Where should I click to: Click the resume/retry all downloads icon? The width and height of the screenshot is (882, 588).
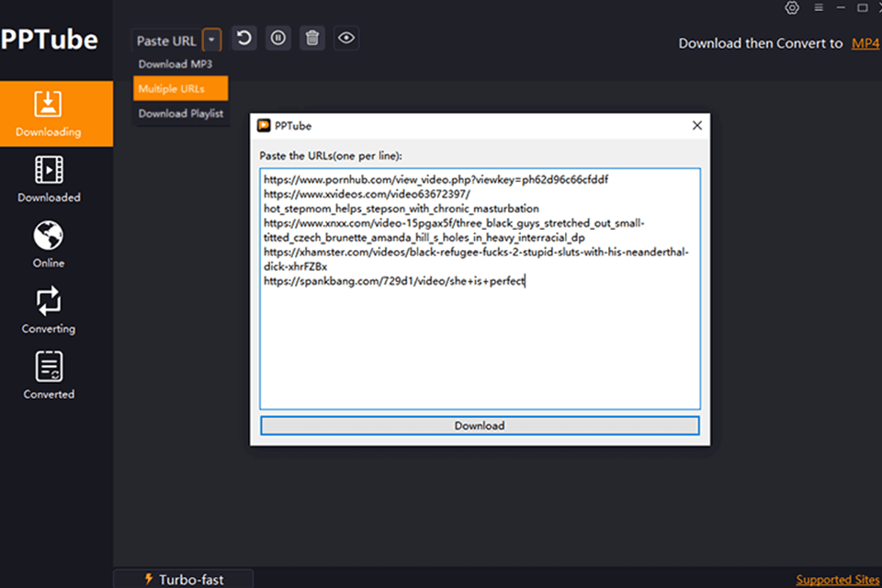click(x=244, y=39)
